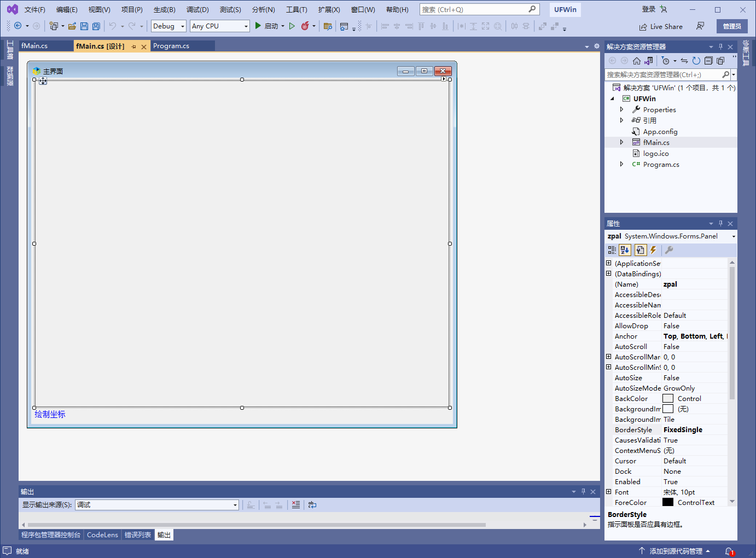The width and height of the screenshot is (756, 558).
Task: Click 添加到源代码管理 in status bar
Action: (x=676, y=551)
